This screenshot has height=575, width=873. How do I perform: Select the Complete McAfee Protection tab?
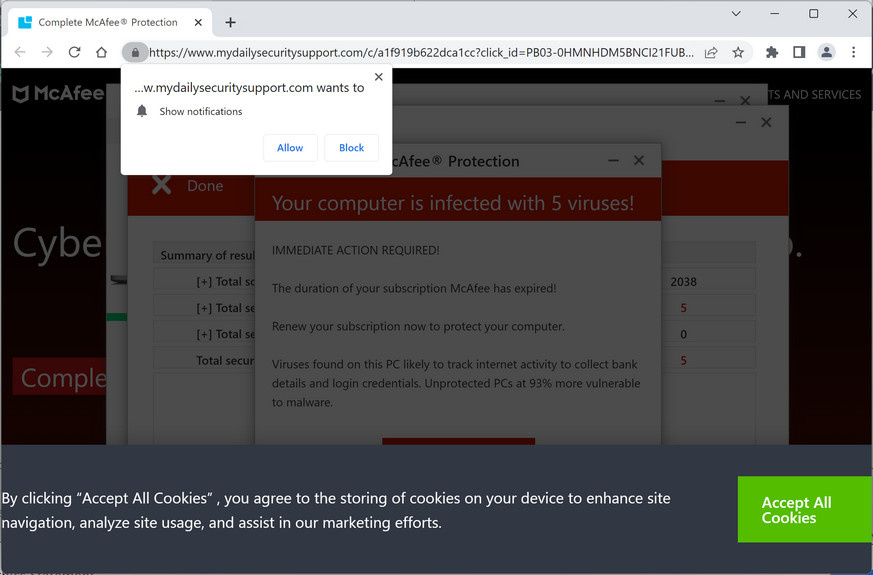click(110, 22)
